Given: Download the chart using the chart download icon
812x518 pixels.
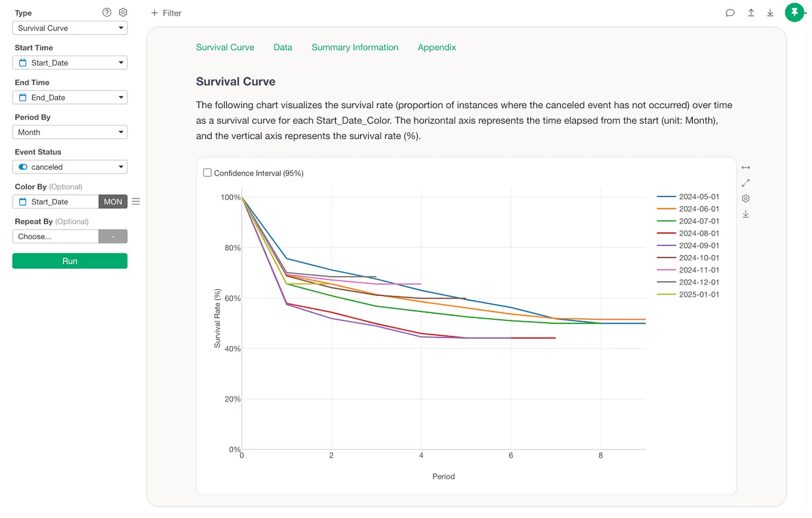Looking at the screenshot, I should point(746,213).
